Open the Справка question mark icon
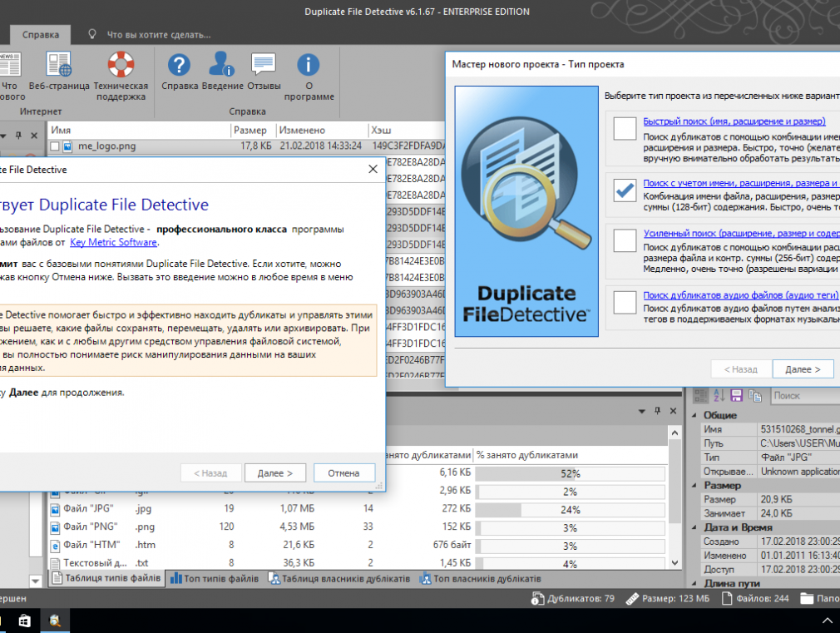This screenshot has height=633, width=840. click(x=179, y=65)
